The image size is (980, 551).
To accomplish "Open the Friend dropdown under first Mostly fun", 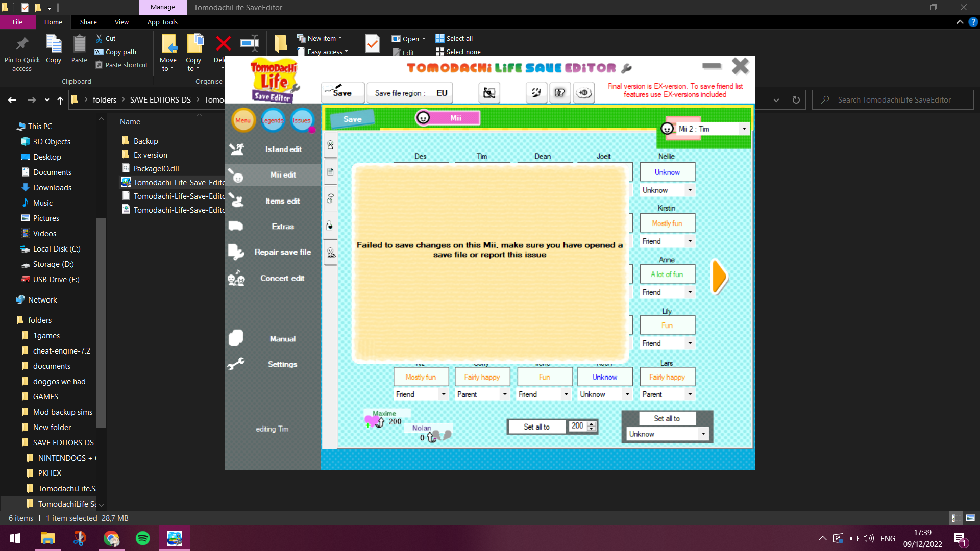I will tap(443, 394).
